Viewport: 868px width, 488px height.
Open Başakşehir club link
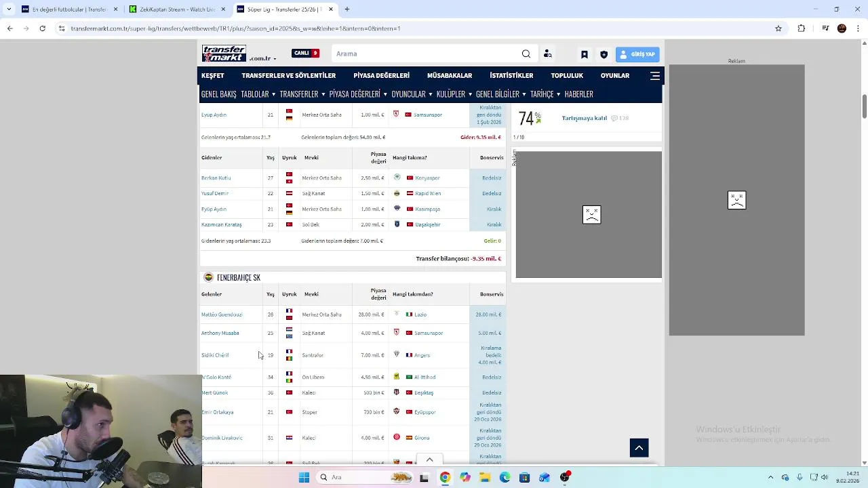(428, 224)
